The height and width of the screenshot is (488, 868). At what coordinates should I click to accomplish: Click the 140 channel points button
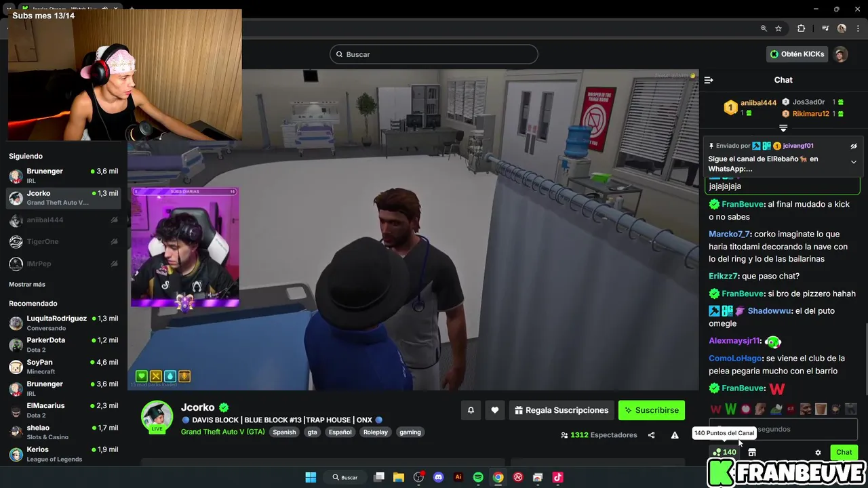[724, 452]
